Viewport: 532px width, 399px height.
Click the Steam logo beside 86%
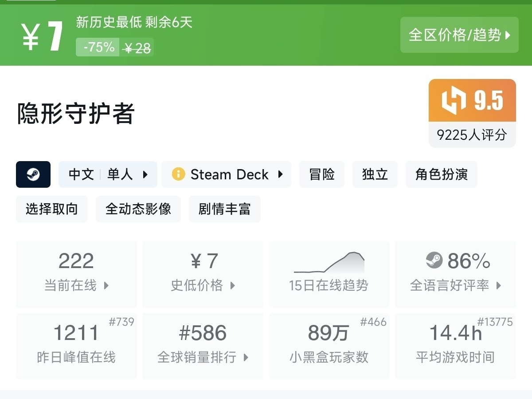[434, 261]
